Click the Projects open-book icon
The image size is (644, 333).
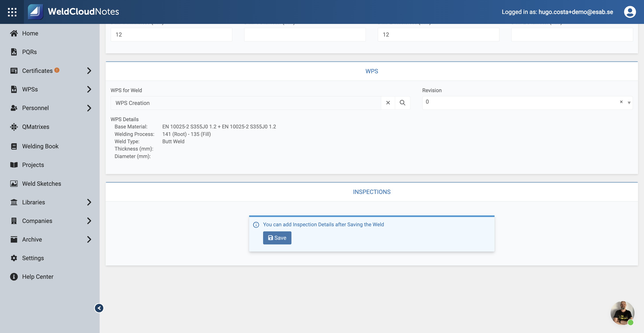(x=14, y=165)
